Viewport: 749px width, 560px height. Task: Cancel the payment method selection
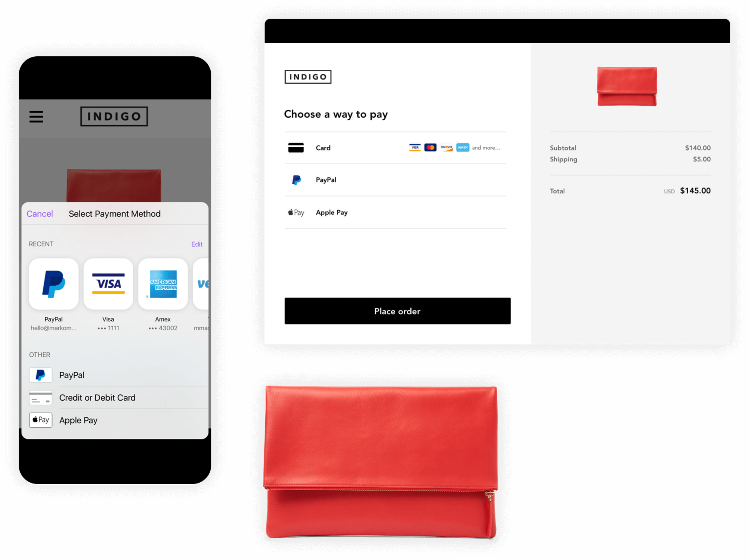38,214
